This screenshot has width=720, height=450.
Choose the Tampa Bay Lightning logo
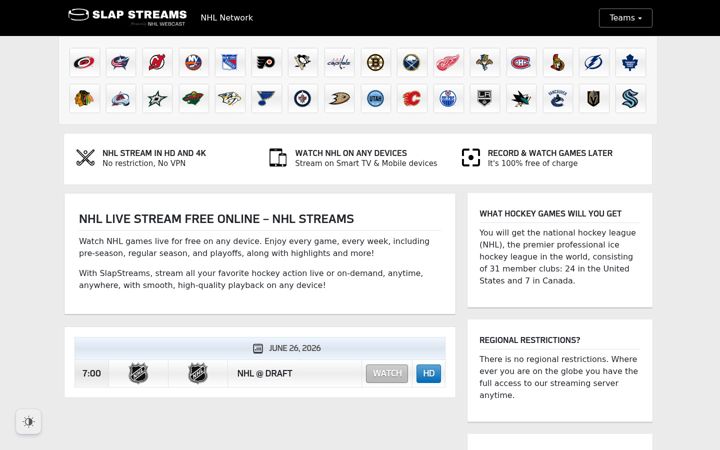pos(594,62)
